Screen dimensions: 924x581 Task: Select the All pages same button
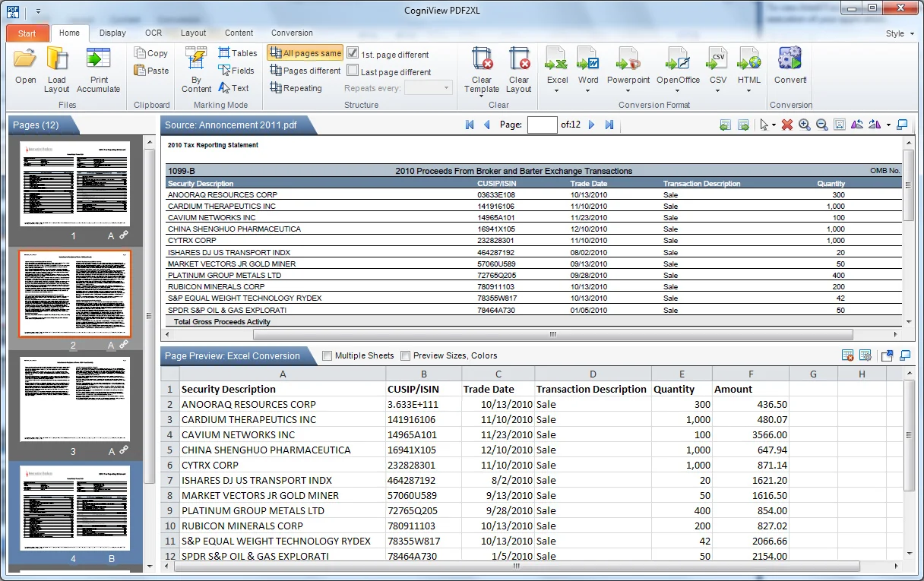tap(305, 53)
